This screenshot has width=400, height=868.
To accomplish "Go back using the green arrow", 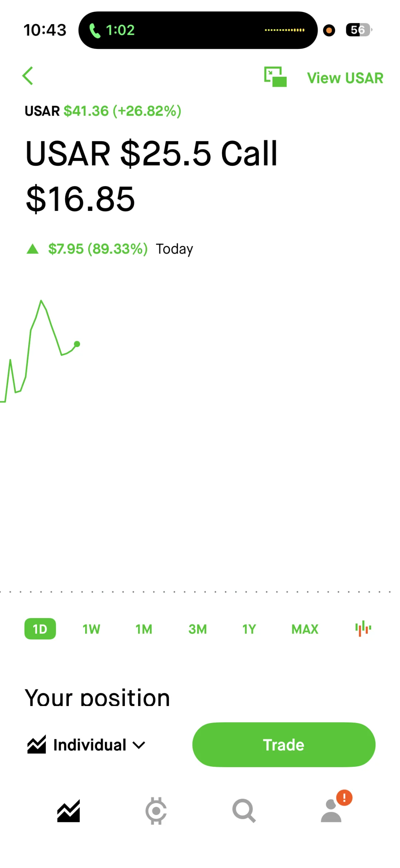I will click(x=28, y=76).
